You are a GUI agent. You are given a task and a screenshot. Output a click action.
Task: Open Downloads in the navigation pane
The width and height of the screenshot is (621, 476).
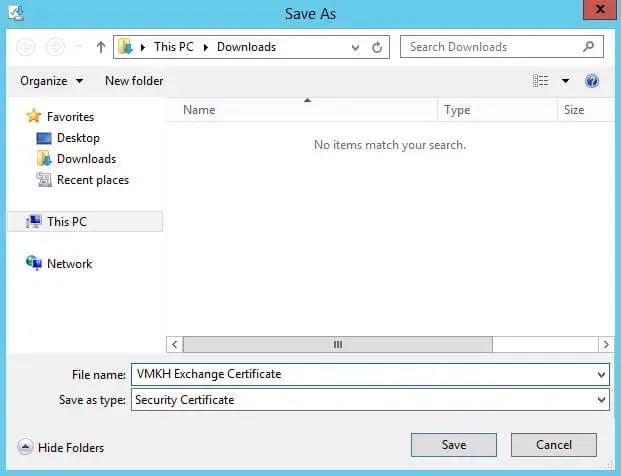[86, 159]
